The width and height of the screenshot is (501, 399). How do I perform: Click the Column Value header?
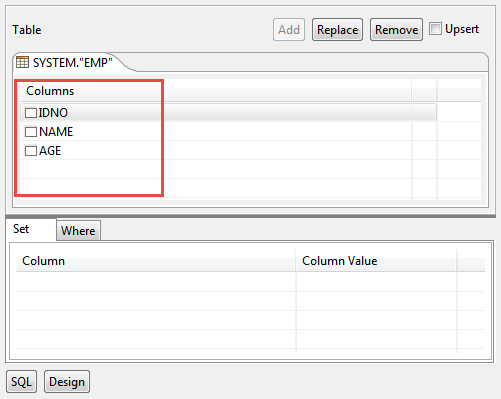(340, 261)
